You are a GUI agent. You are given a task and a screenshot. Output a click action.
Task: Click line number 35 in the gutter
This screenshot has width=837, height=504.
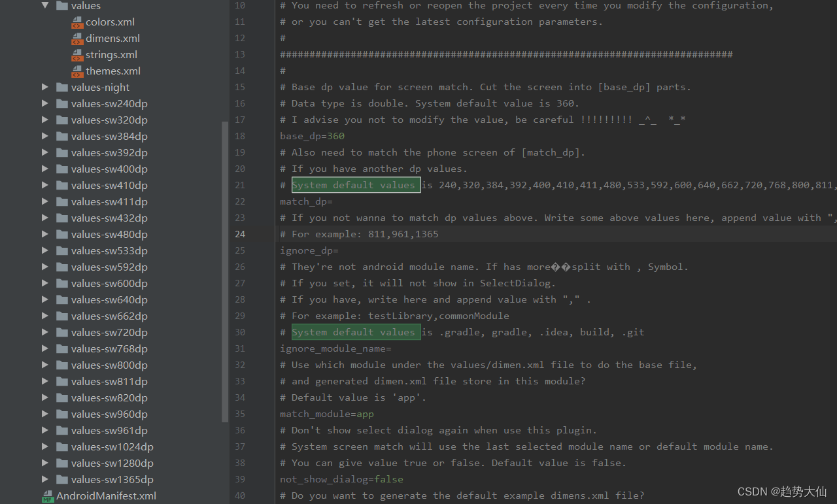point(240,414)
